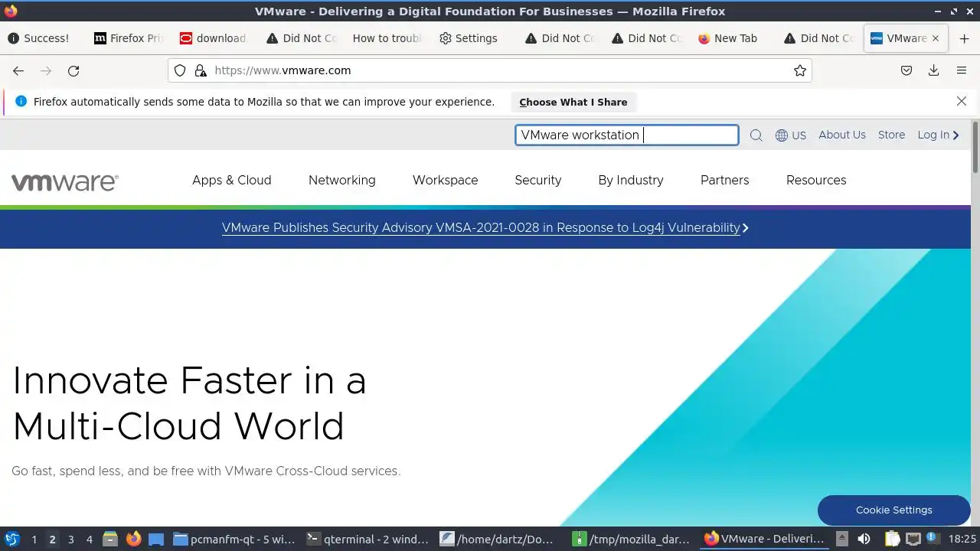The image size is (980, 551).
Task: Bookmark this page with the star icon
Action: (800, 70)
